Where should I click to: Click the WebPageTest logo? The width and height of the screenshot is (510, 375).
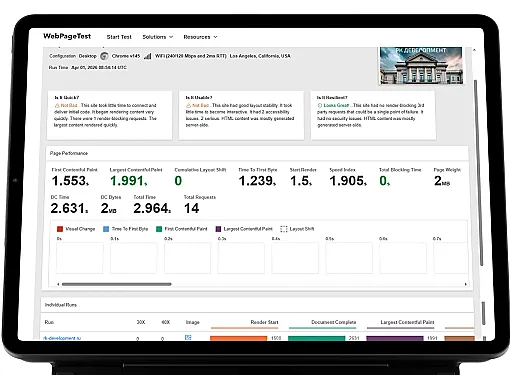pyautogui.click(x=67, y=36)
